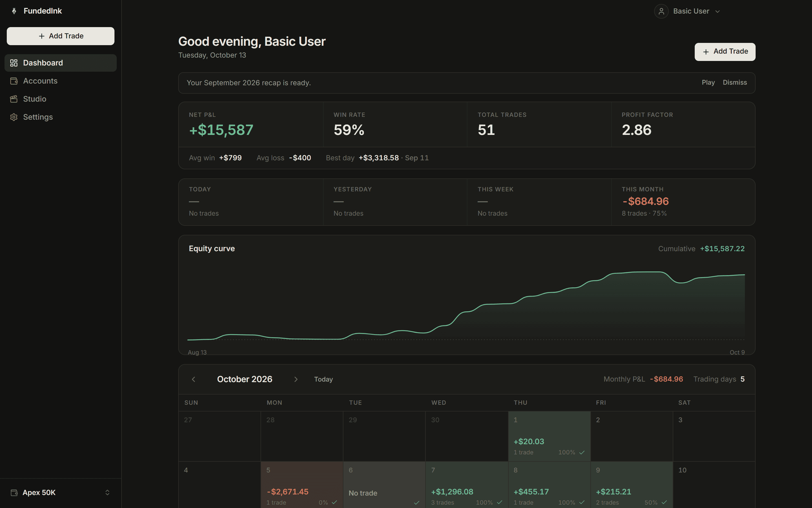Image resolution: width=812 pixels, height=508 pixels.
Task: Open the Basic User account dropdown
Action: 687,11
